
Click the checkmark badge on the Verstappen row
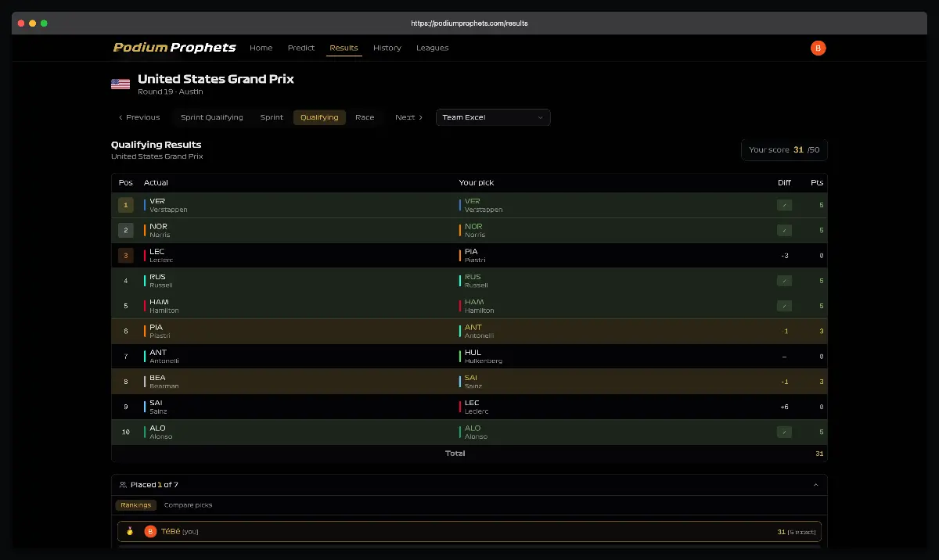784,205
